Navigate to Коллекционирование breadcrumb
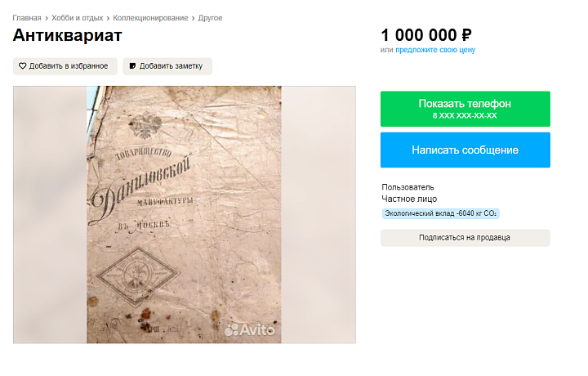Viewport: 588px width, 376px height. pos(150,18)
